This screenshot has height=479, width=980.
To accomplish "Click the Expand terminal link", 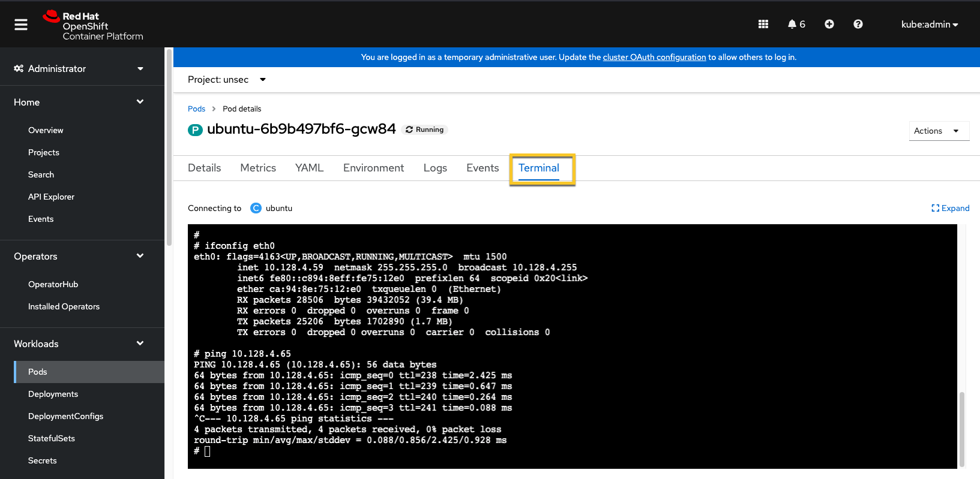I will pyautogui.click(x=951, y=208).
